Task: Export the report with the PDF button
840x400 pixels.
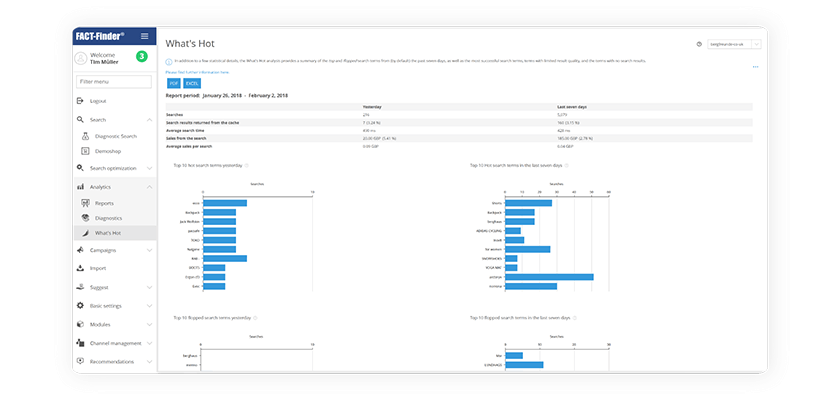Action: coord(174,84)
